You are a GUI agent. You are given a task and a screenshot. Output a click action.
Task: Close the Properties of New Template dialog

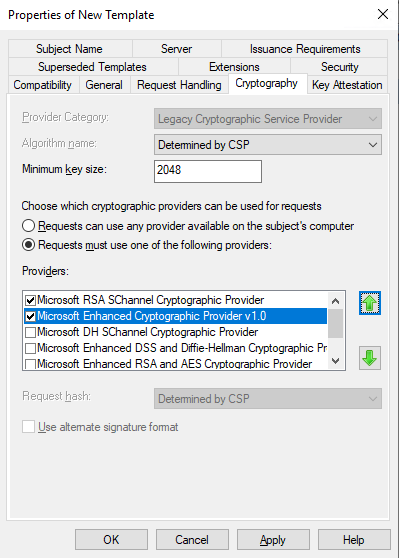click(383, 14)
